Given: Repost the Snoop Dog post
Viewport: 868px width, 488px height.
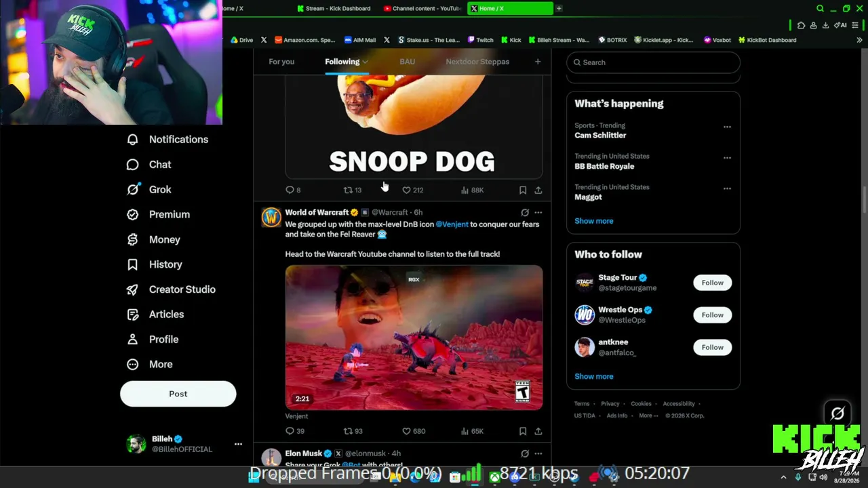Looking at the screenshot, I should (x=352, y=190).
